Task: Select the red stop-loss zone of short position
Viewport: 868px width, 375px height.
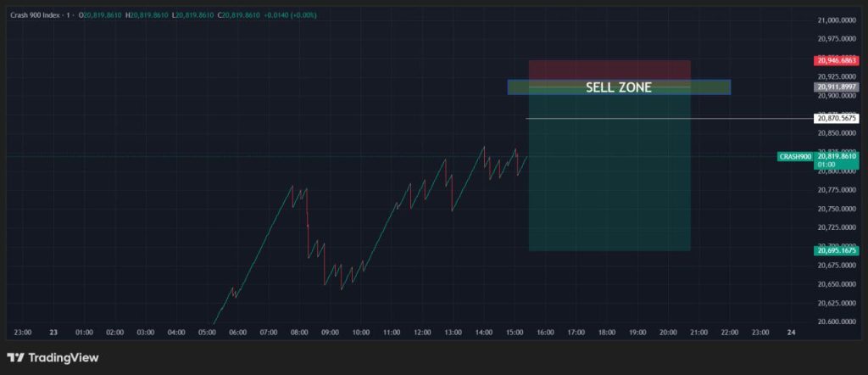Action: point(609,70)
